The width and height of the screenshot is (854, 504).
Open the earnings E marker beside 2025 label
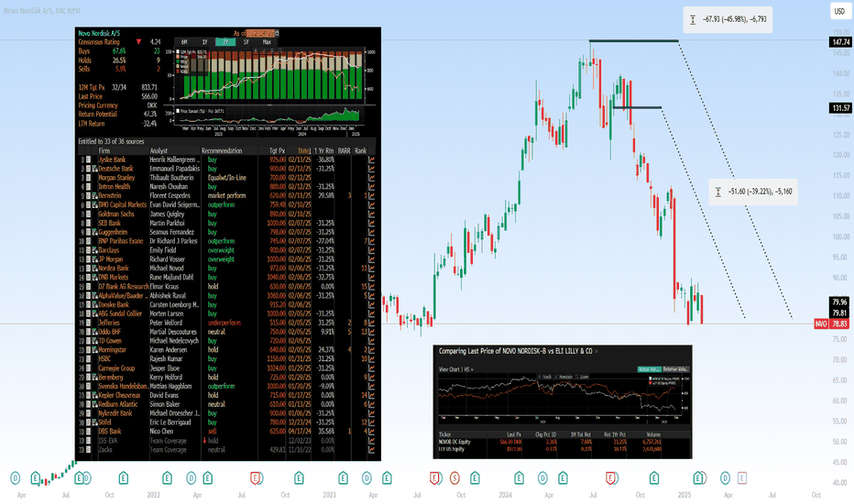(x=698, y=478)
